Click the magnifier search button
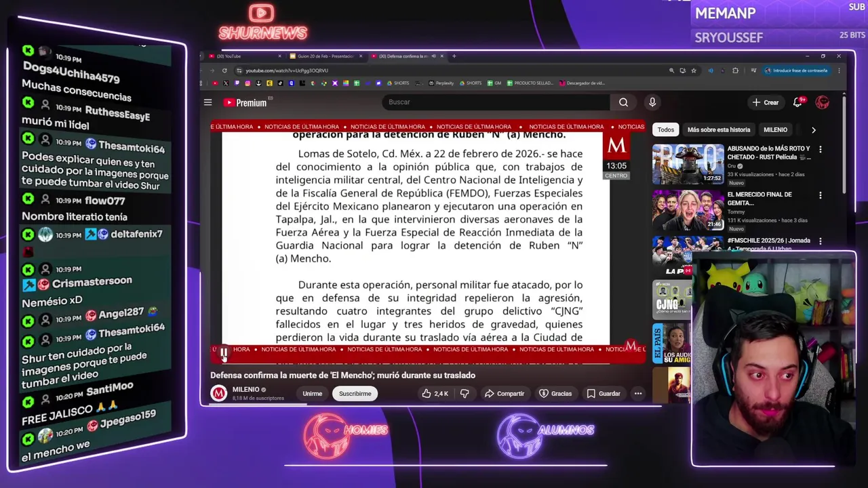 pyautogui.click(x=623, y=102)
